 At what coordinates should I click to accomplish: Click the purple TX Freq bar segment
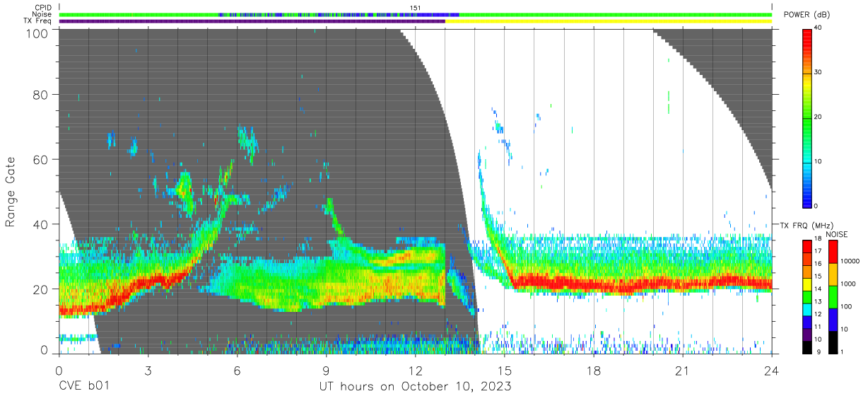tap(252, 21)
